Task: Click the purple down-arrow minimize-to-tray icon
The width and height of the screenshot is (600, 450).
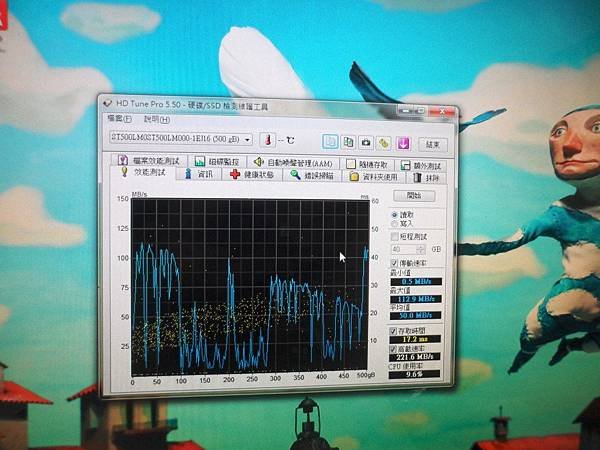Action: (x=403, y=144)
